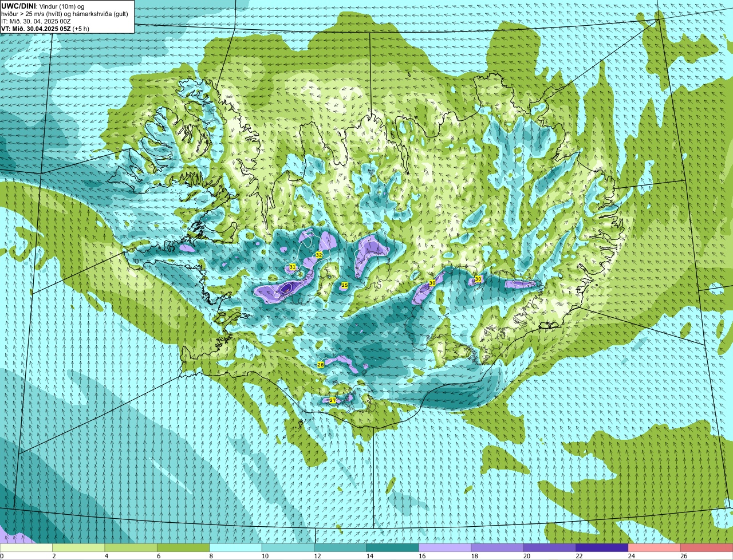Click the yellow gust label 32
Viewport: 733px width, 560px height.
tap(319, 255)
